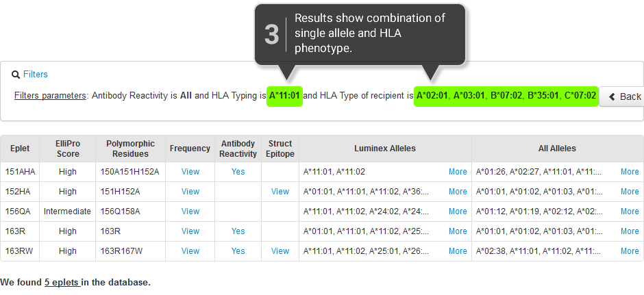Open the Filters link
Viewport: 644px width, 295px height.
[36, 74]
